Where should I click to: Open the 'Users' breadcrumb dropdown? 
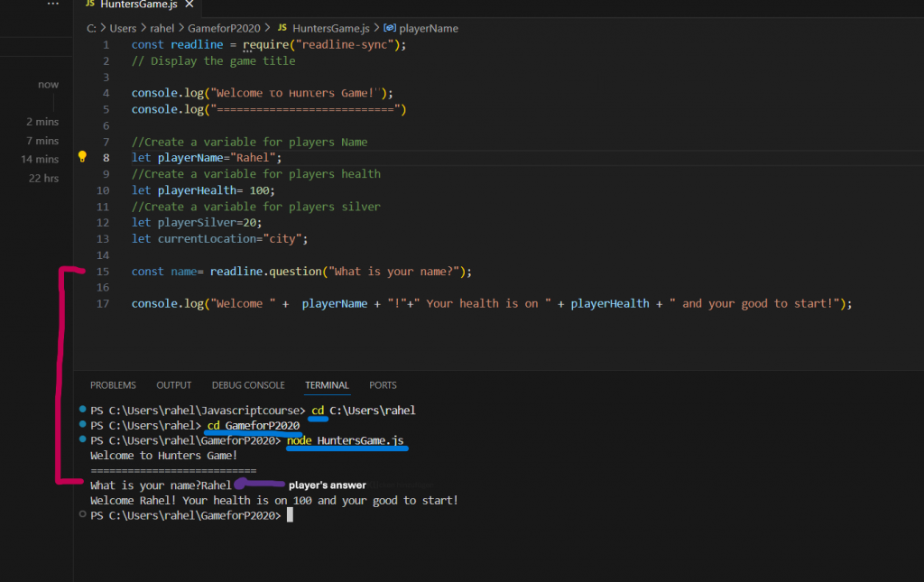[123, 28]
